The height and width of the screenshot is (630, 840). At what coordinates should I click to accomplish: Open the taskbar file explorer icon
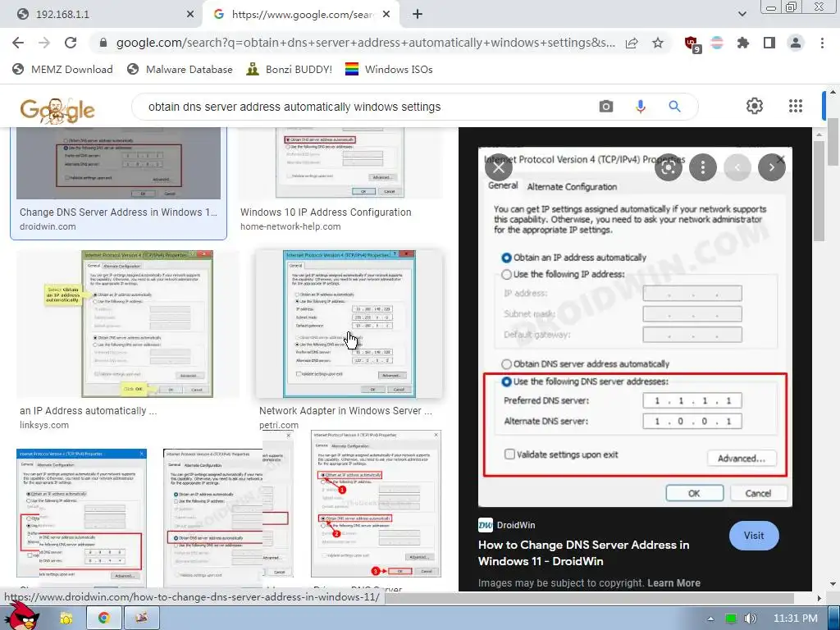click(66, 619)
